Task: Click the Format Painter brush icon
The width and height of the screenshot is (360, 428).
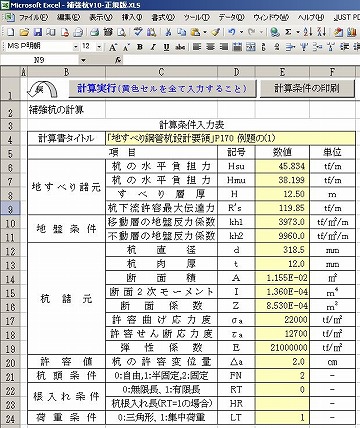Action: tap(216, 32)
